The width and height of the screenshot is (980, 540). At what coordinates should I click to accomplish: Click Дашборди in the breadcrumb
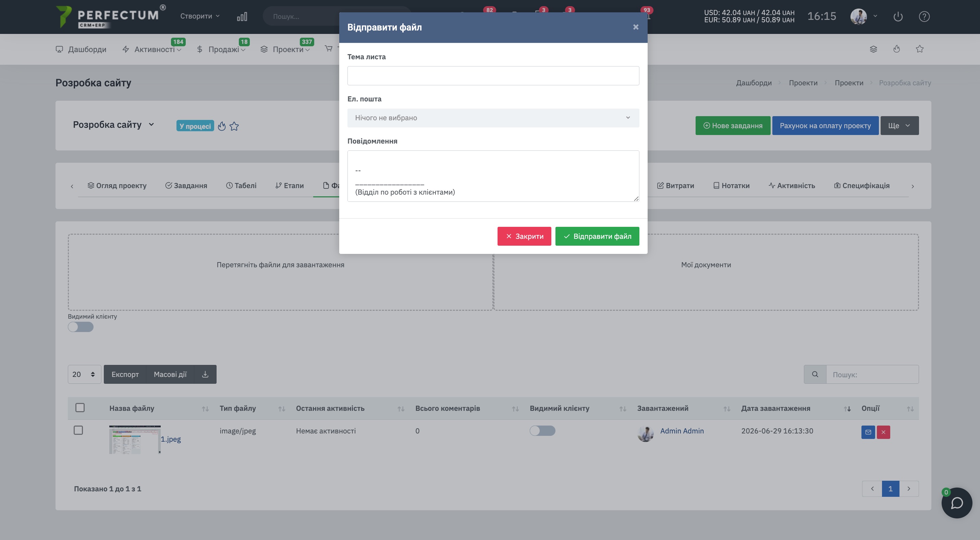click(x=754, y=83)
